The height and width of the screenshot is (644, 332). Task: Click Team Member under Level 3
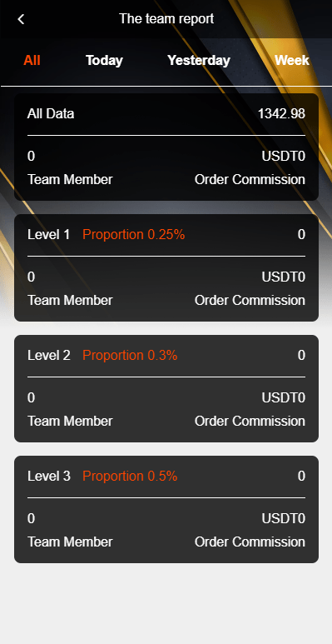[x=70, y=542]
